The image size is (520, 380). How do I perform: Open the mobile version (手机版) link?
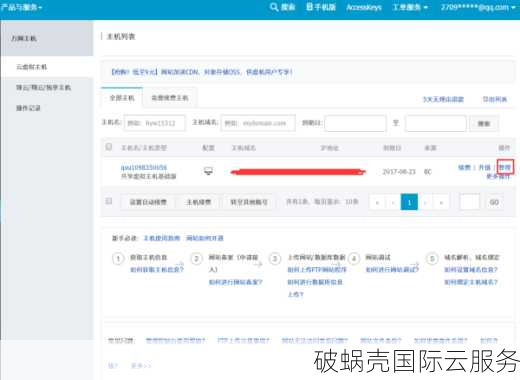tap(321, 7)
